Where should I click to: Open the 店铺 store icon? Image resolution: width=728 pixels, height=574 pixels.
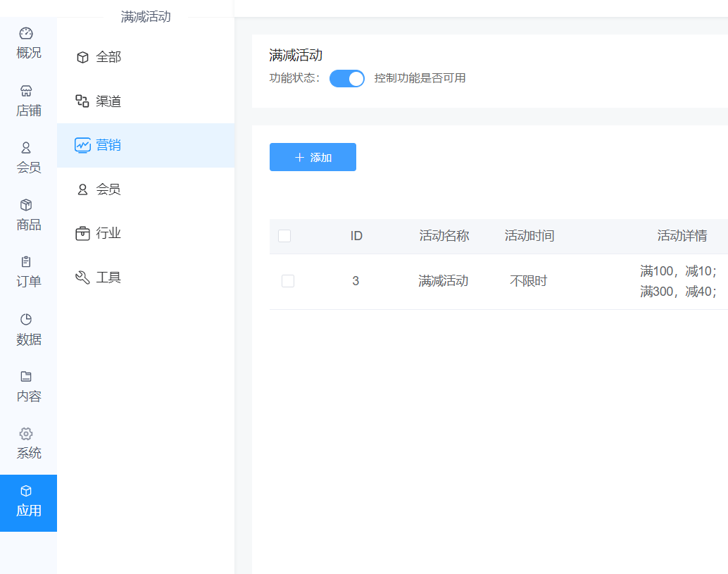[26, 91]
